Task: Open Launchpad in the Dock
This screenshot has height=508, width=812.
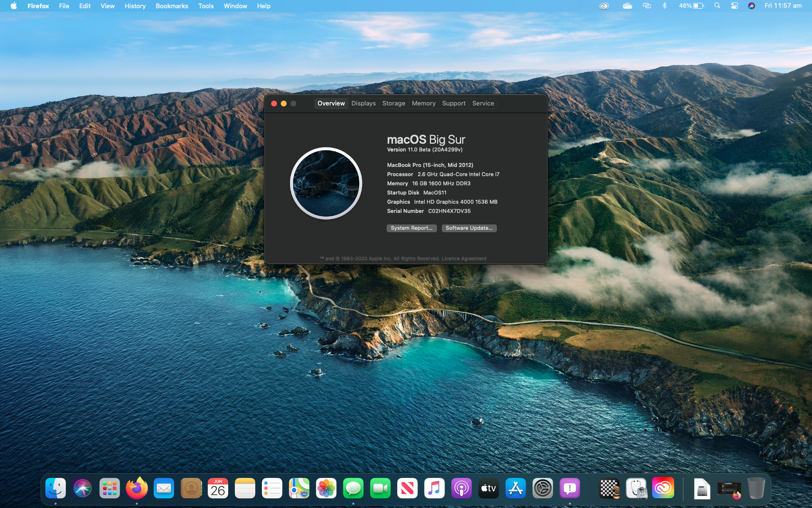Action: 110,489
